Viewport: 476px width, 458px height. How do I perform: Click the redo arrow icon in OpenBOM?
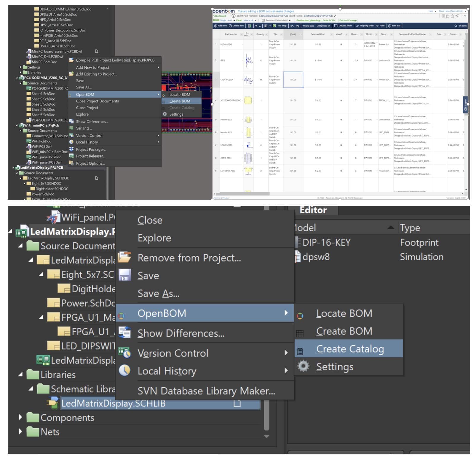pos(298,26)
